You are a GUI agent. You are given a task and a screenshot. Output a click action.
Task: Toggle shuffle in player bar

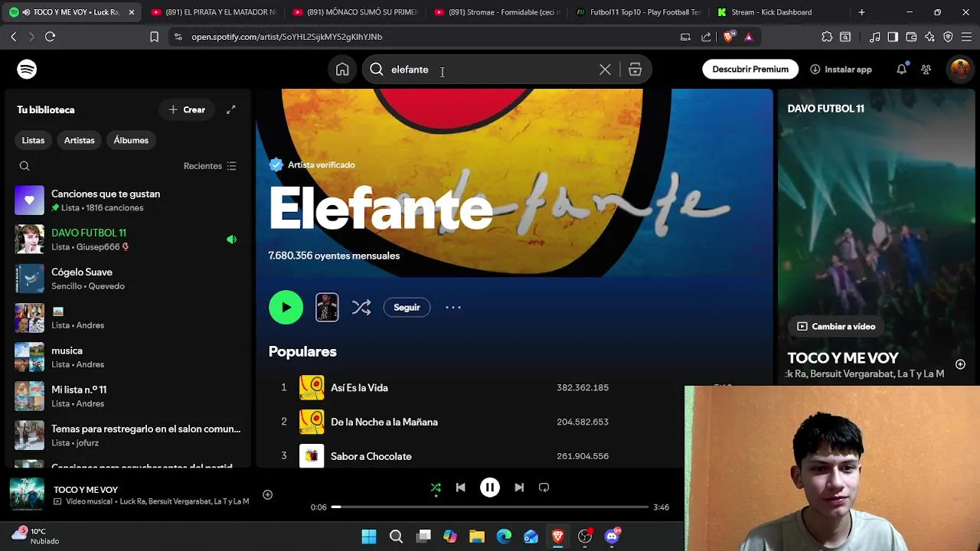[436, 487]
